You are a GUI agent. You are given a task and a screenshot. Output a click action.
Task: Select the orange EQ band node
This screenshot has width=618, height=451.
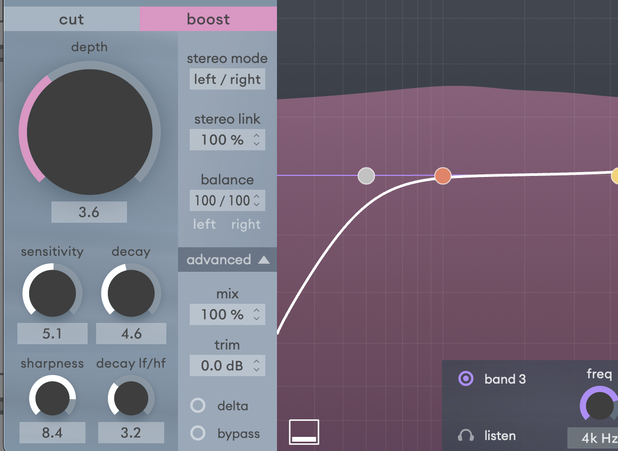pos(443,176)
